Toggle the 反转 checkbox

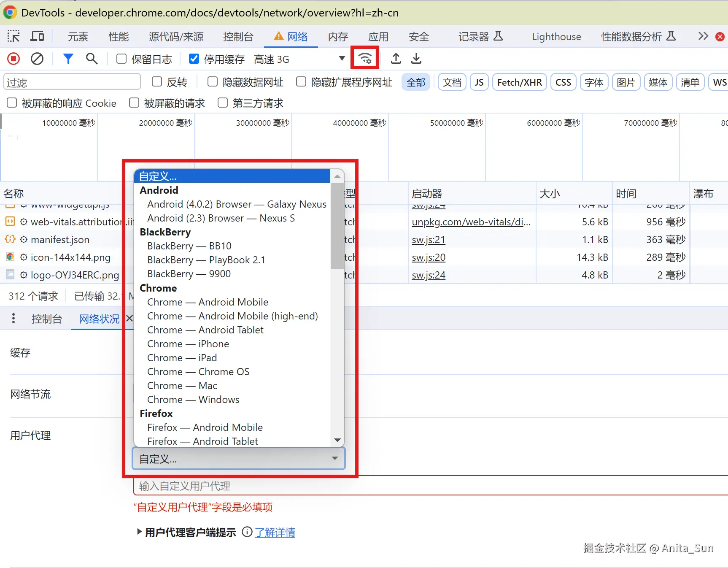[157, 81]
